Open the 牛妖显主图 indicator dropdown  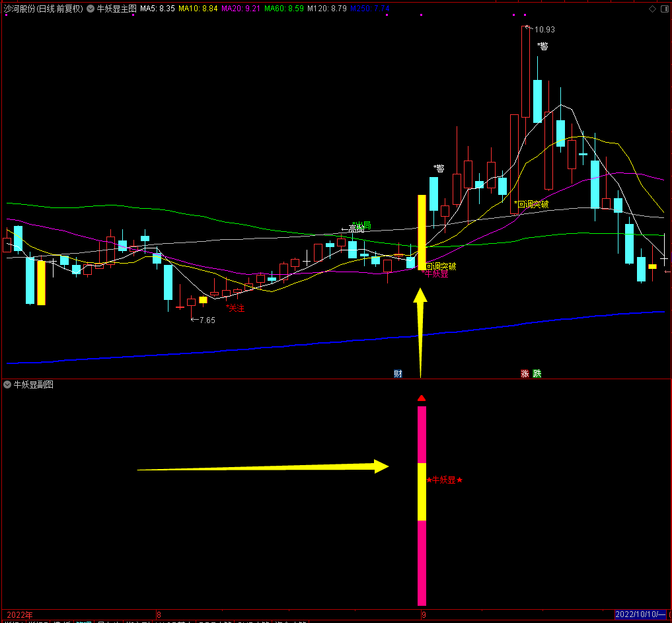(91, 9)
